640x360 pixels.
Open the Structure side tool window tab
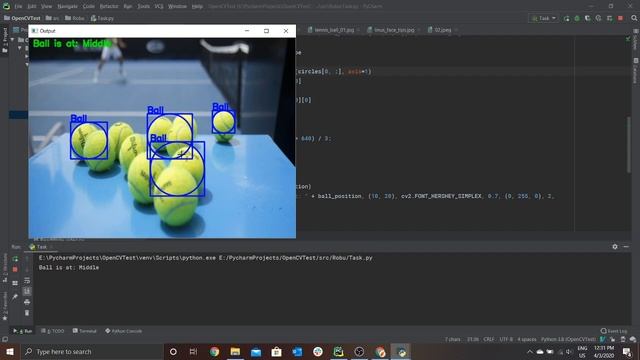point(5,268)
